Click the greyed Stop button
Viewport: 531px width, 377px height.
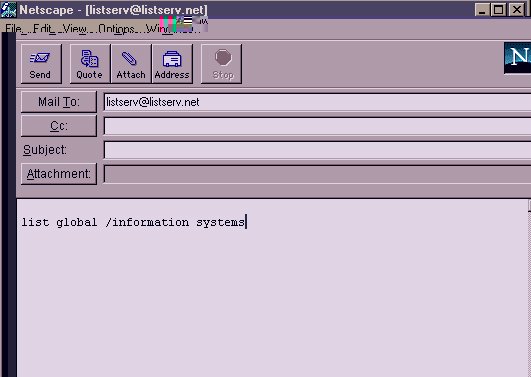click(x=221, y=64)
